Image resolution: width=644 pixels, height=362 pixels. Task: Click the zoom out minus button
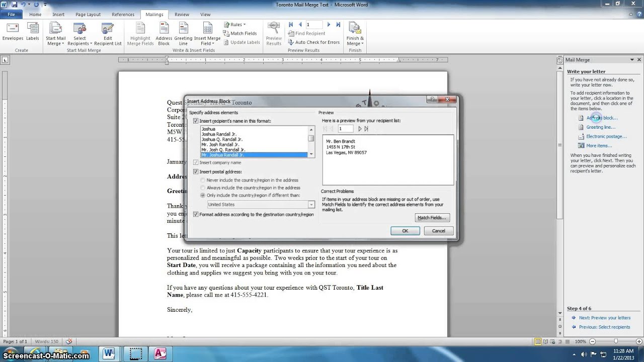pos(592,341)
